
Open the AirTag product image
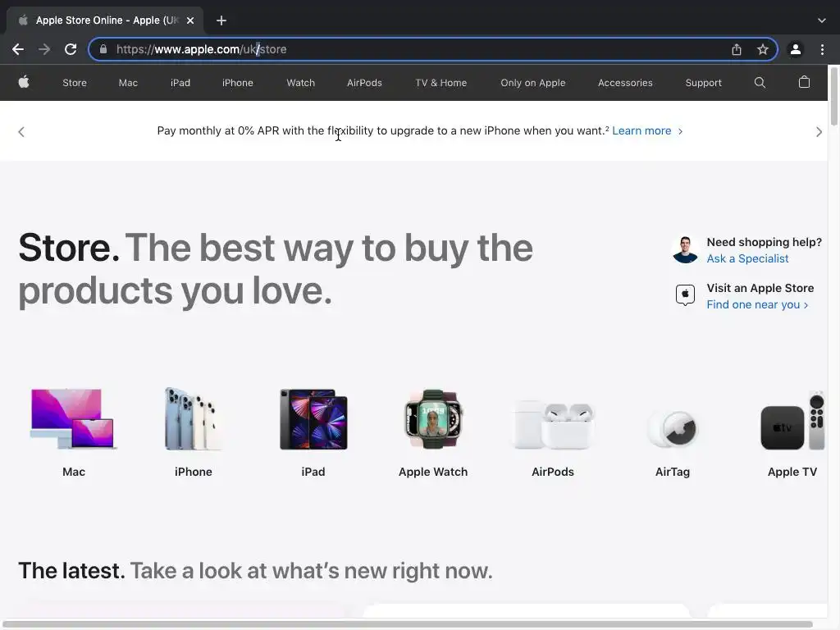pyautogui.click(x=673, y=428)
